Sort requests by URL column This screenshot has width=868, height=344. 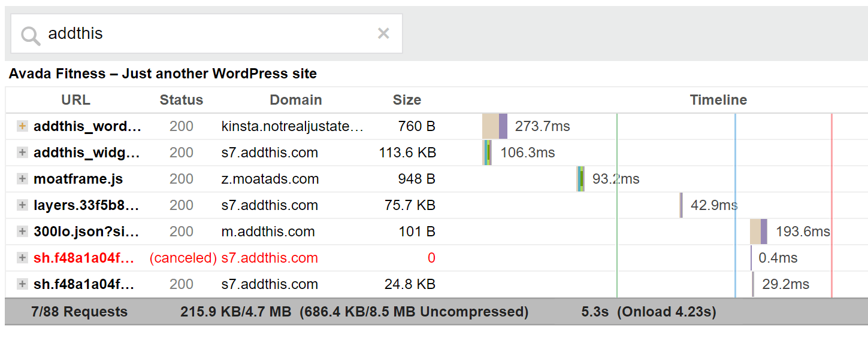pos(75,100)
